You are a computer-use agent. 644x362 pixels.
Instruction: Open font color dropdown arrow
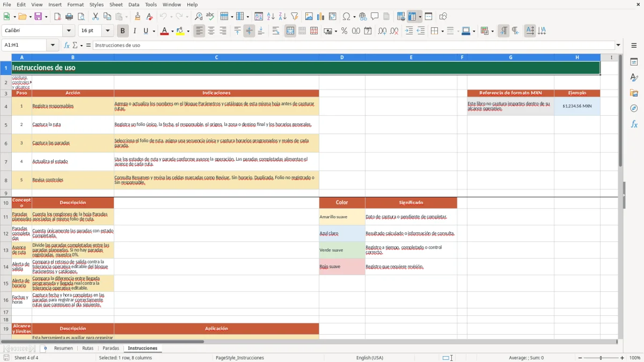tap(172, 31)
